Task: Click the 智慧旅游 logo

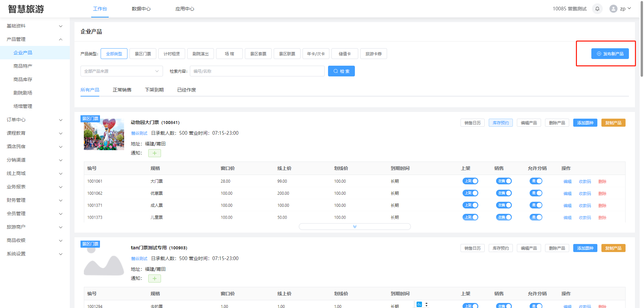Action: tap(26, 9)
